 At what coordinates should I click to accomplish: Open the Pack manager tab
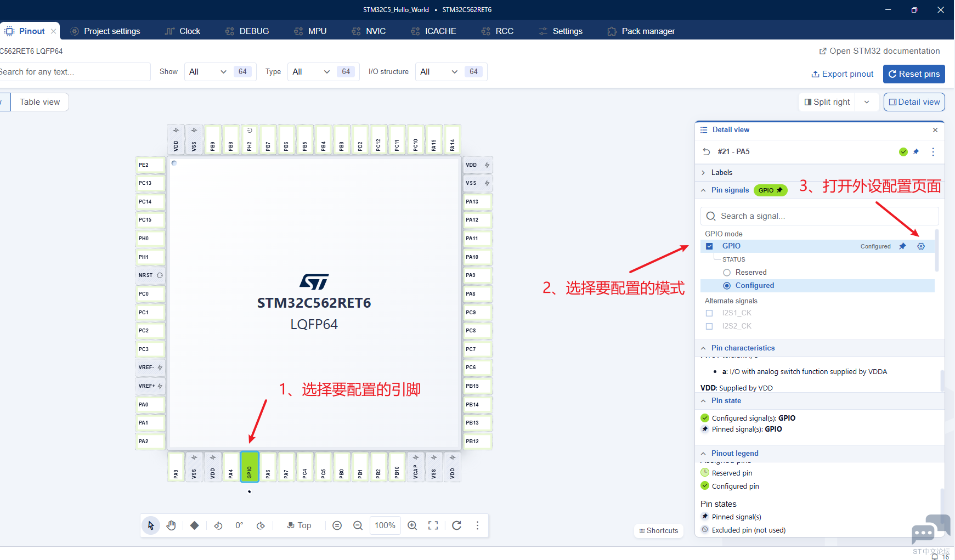point(641,31)
